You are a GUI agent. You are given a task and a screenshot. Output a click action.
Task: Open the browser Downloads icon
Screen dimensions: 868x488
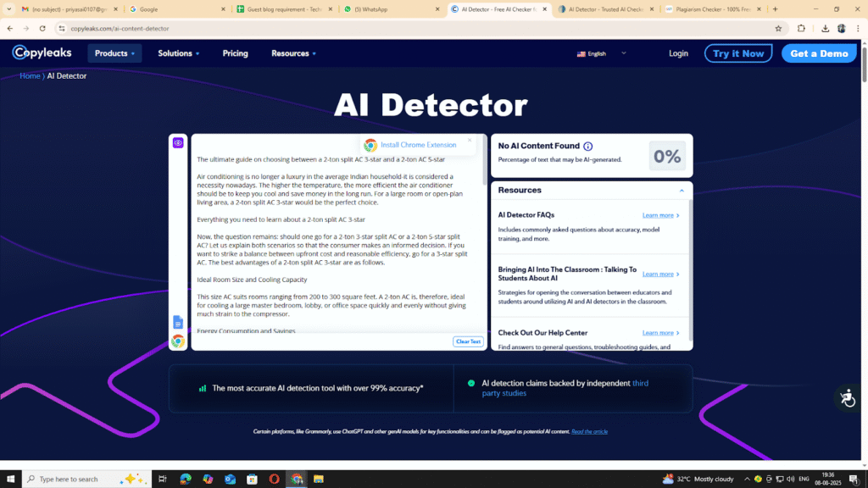[x=825, y=28]
